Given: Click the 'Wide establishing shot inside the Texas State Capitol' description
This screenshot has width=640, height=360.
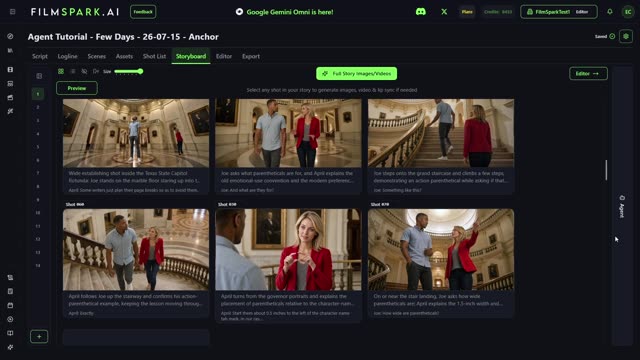Looking at the screenshot, I should coord(134,177).
